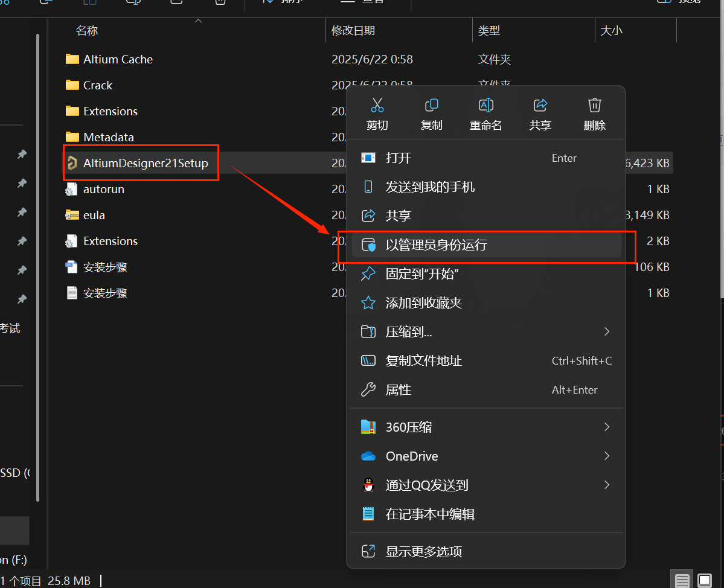Expand the 压缩到... submenu arrow
The height and width of the screenshot is (588, 724).
tap(607, 331)
